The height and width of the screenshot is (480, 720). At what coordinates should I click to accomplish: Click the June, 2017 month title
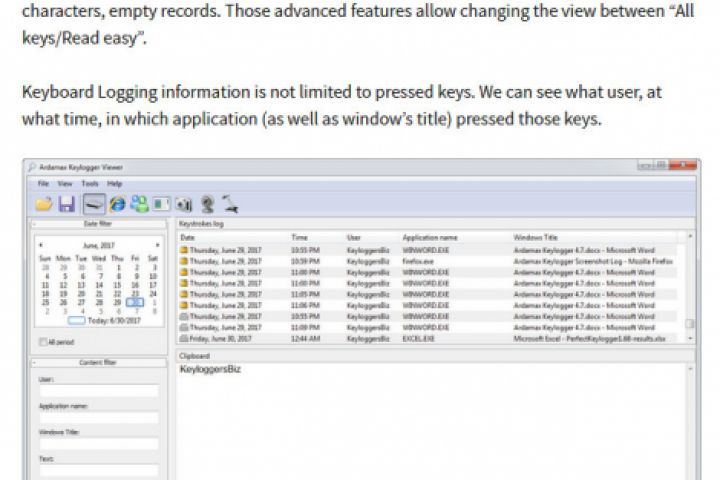(99, 245)
